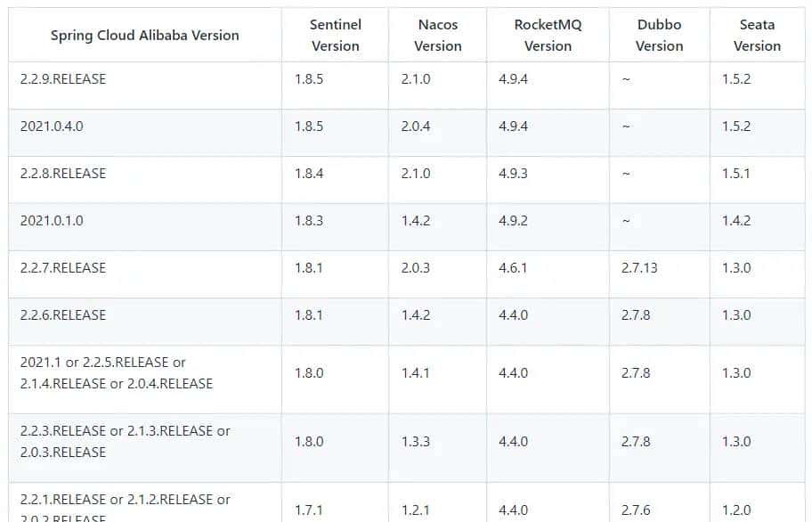Click Nacos value 1.4.1
Viewport: 812px width, 522px height.
[x=415, y=373]
